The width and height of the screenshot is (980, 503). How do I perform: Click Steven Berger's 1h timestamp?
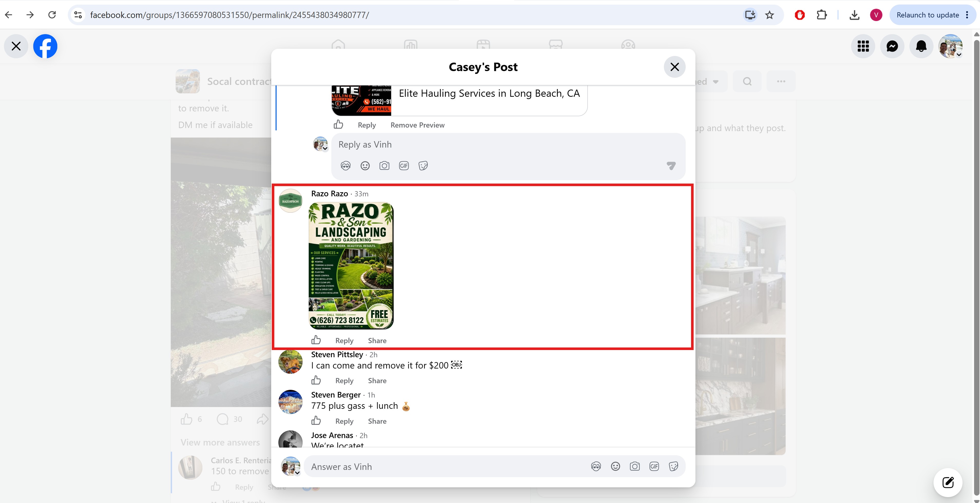point(371,395)
